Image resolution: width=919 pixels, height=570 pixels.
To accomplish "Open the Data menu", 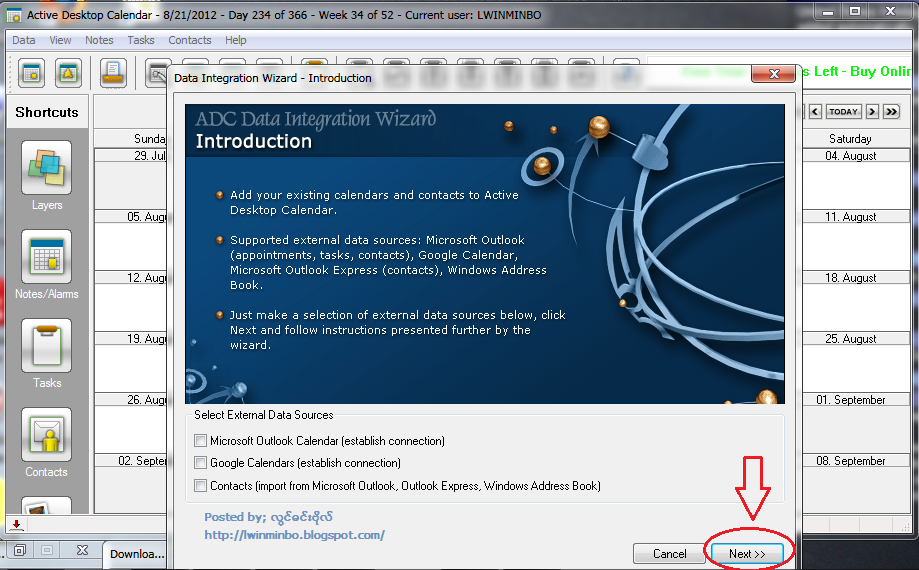I will pos(23,40).
